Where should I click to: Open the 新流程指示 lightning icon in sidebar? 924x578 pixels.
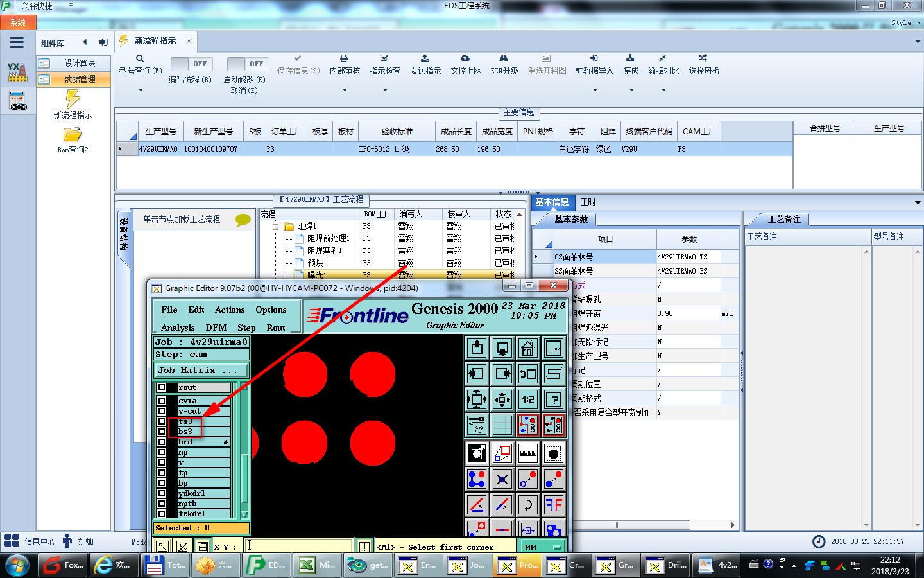click(x=73, y=99)
